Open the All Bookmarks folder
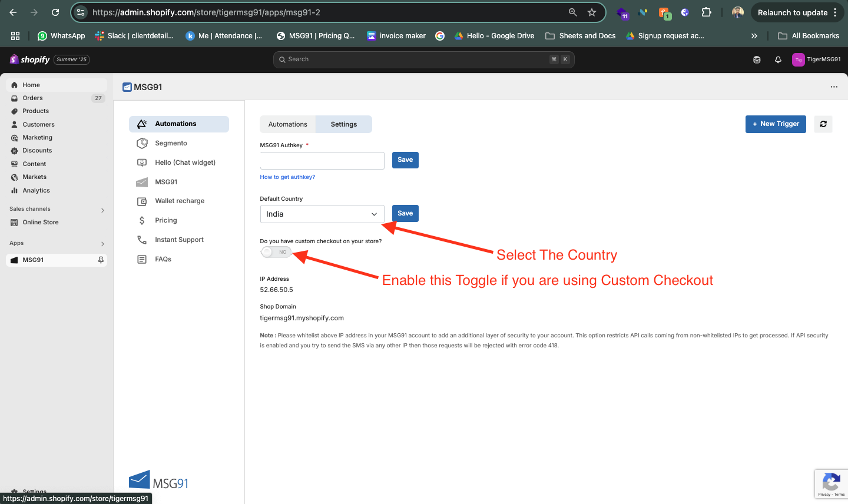 pyautogui.click(x=809, y=36)
